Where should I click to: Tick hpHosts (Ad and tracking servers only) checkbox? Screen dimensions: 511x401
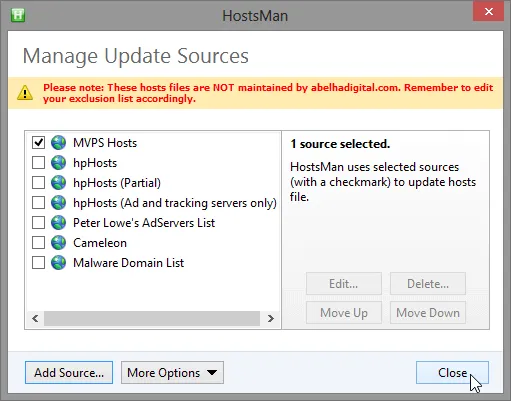[38, 203]
